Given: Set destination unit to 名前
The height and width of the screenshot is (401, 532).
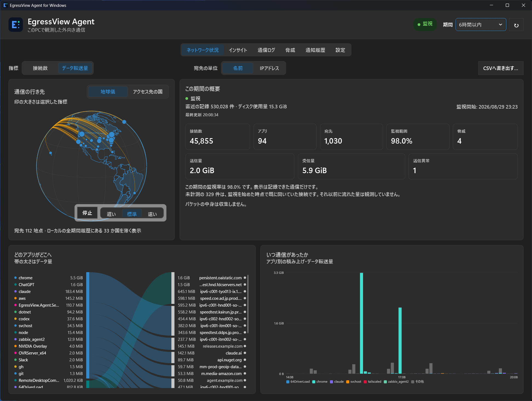Looking at the screenshot, I should 238,68.
